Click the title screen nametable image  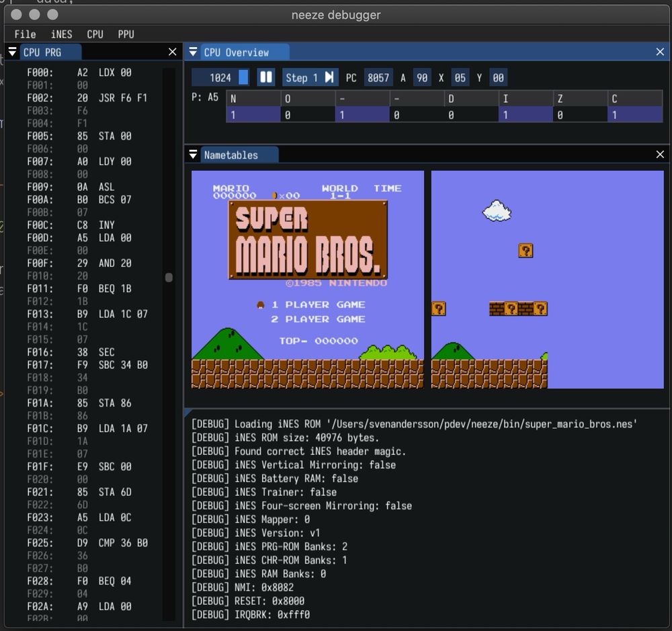[308, 280]
